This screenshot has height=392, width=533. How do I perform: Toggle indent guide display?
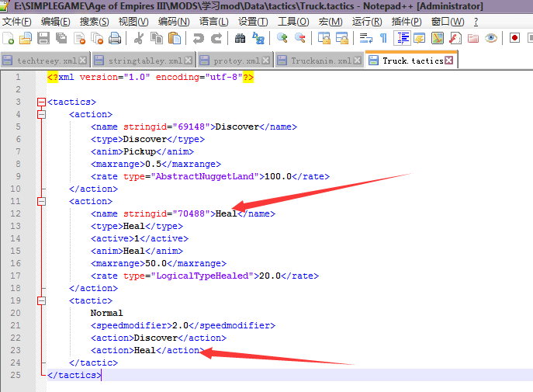[x=402, y=38]
